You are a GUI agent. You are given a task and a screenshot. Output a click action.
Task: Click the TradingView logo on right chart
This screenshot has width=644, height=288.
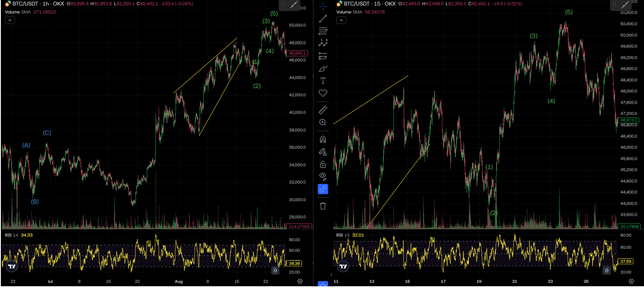(343, 267)
